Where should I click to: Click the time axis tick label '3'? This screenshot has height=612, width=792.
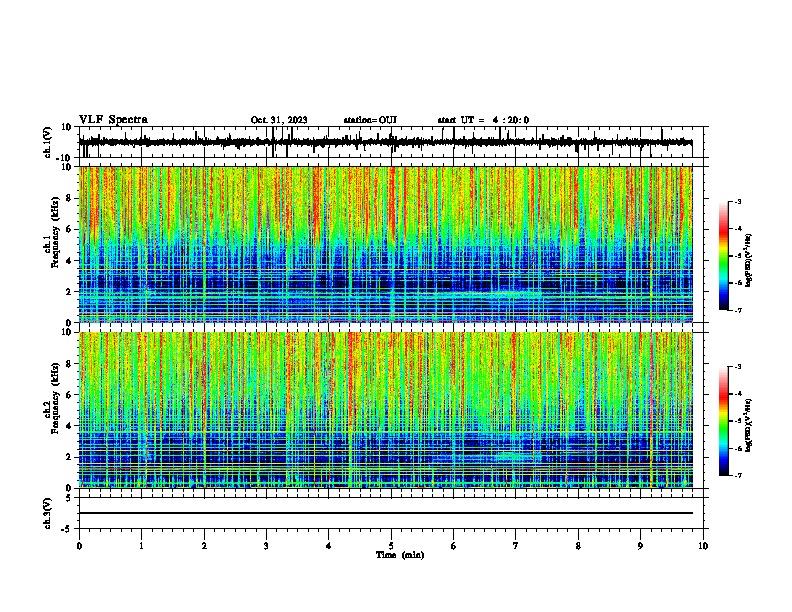(x=266, y=546)
